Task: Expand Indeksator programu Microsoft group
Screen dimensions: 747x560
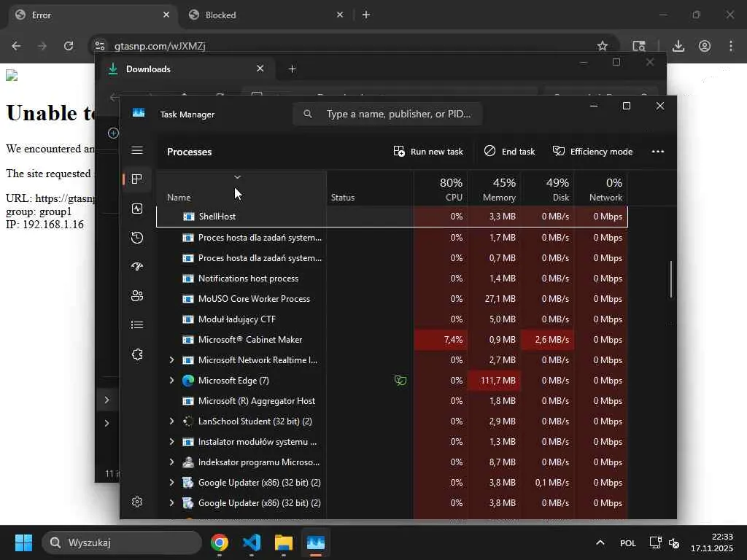Action: [x=171, y=462]
